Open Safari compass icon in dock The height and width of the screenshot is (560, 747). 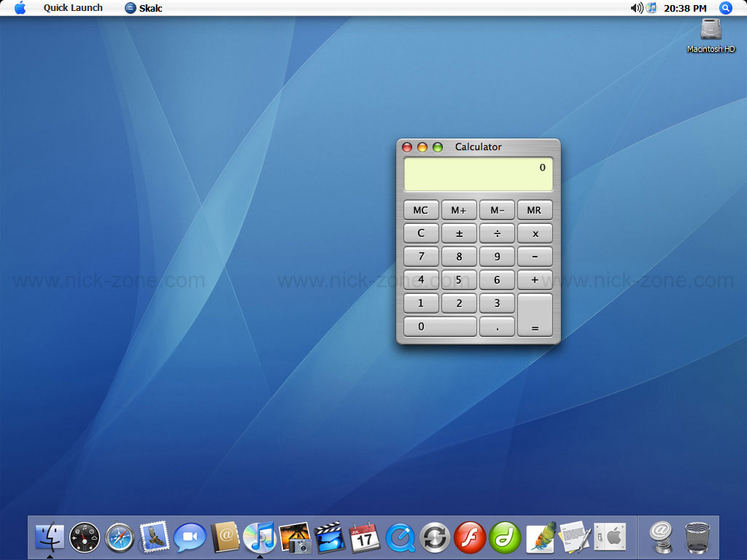click(x=120, y=537)
